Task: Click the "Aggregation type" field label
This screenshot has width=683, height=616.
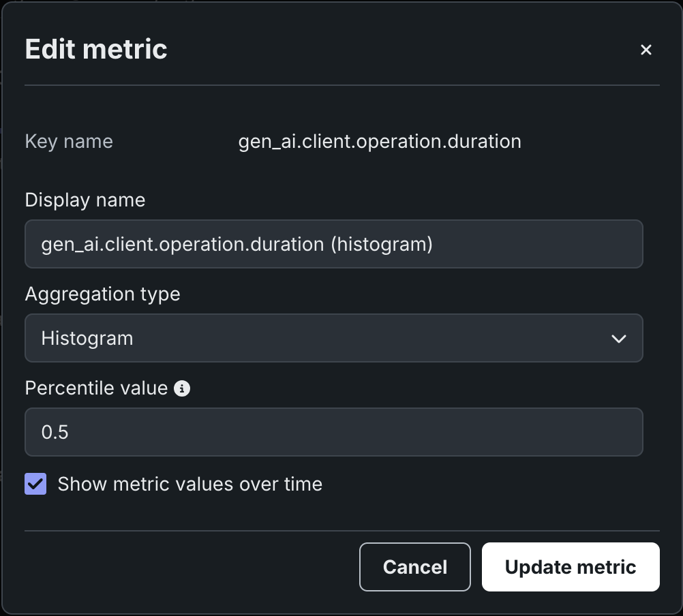Action: pos(103,294)
